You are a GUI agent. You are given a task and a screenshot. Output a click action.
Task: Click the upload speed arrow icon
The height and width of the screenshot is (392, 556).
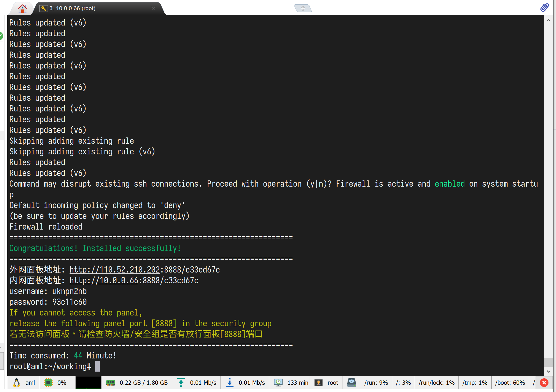point(181,383)
